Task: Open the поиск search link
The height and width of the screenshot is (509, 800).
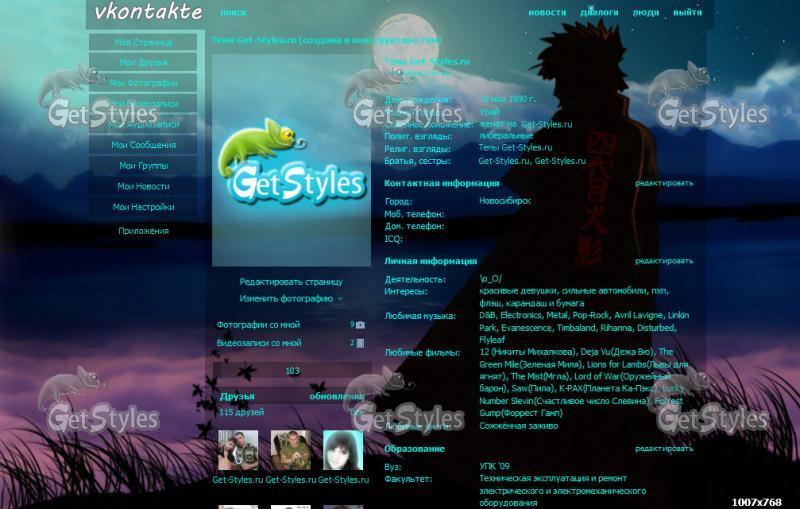Action: [233, 13]
